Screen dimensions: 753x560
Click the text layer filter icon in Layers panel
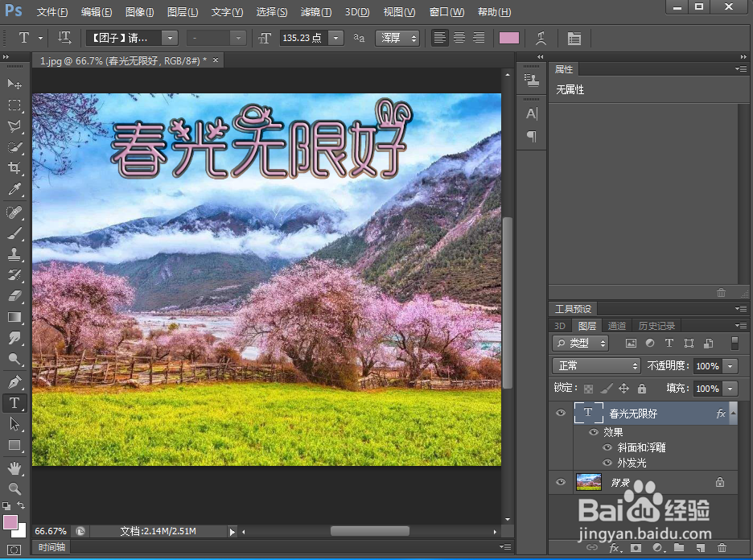point(668,343)
